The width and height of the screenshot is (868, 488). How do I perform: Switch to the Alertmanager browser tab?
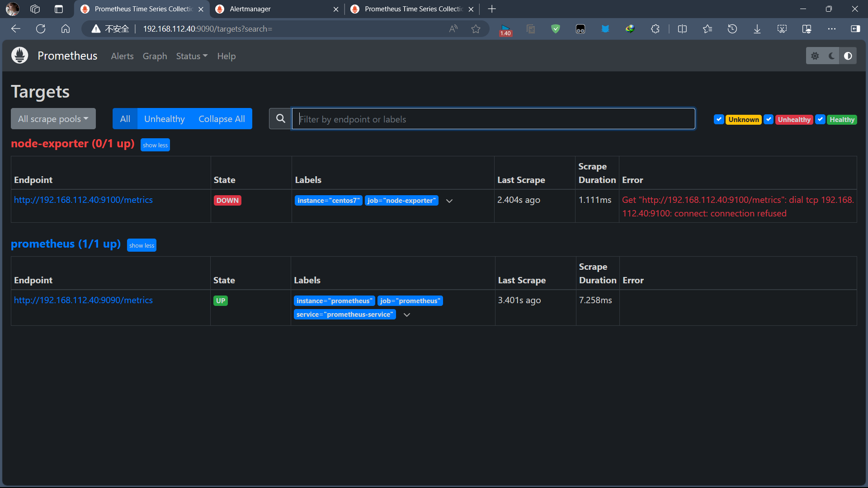(277, 9)
